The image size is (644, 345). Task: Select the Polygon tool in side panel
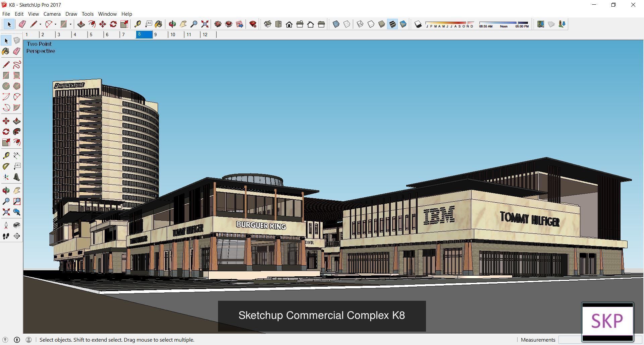pyautogui.click(x=17, y=86)
